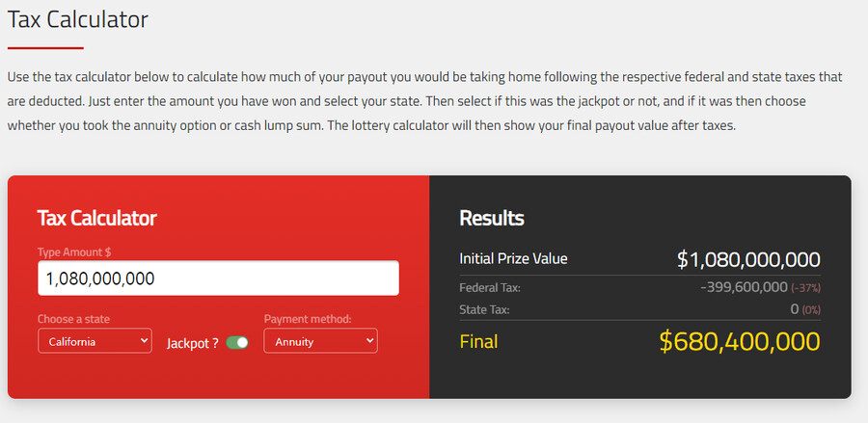Viewport: 868px width, 423px height.
Task: Expand the Annuity payment method dropdown
Action: [320, 341]
